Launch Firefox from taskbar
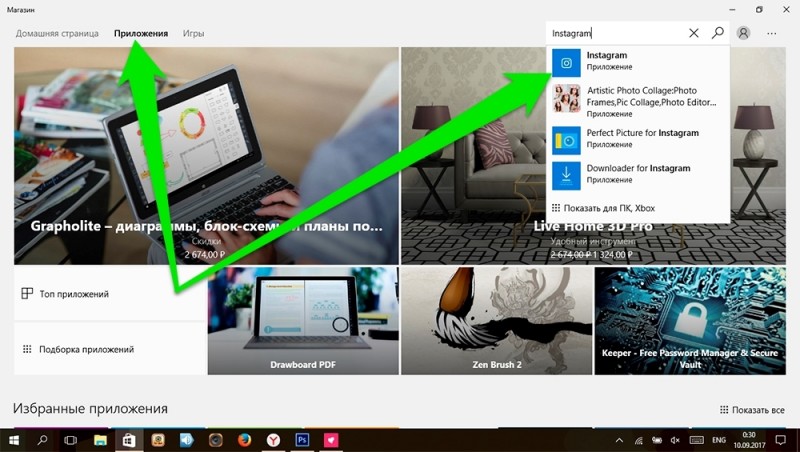This screenshot has height=452, width=800. (x=244, y=440)
